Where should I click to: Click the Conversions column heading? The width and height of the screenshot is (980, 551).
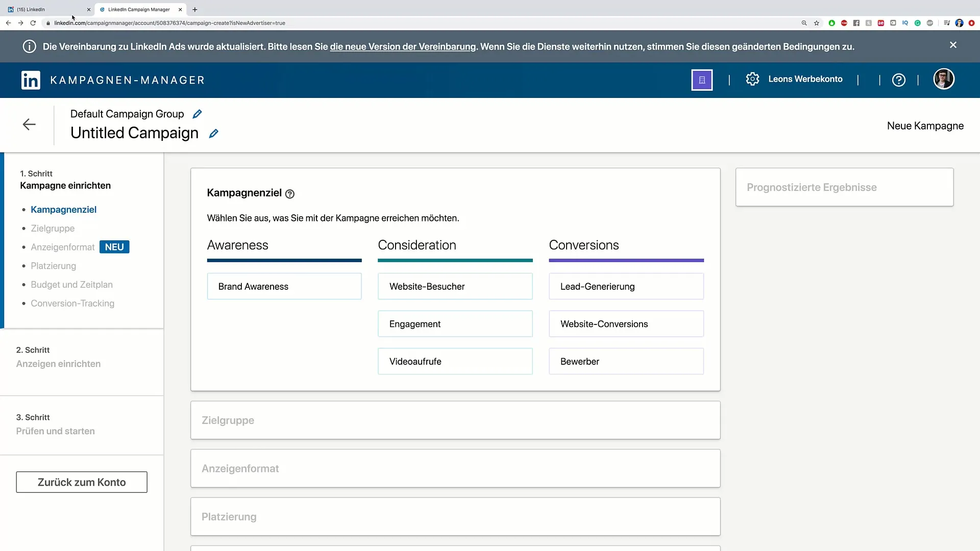[x=584, y=245]
